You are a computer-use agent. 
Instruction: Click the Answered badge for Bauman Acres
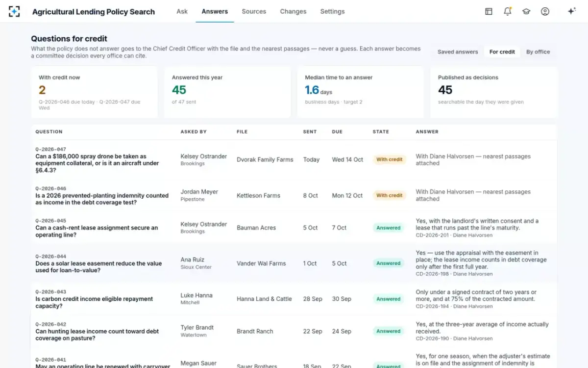[x=389, y=228]
